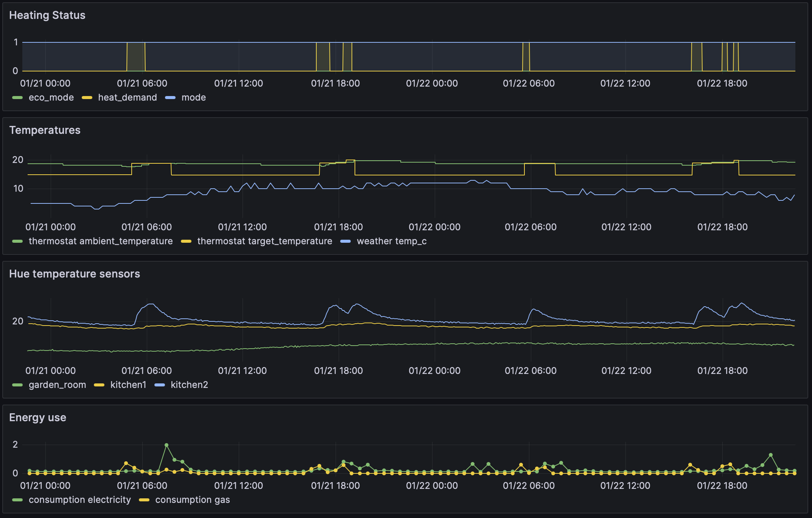Click target_temperature step-down after 01/22 18:00
Screen dimensions: 812x518
click(739, 168)
